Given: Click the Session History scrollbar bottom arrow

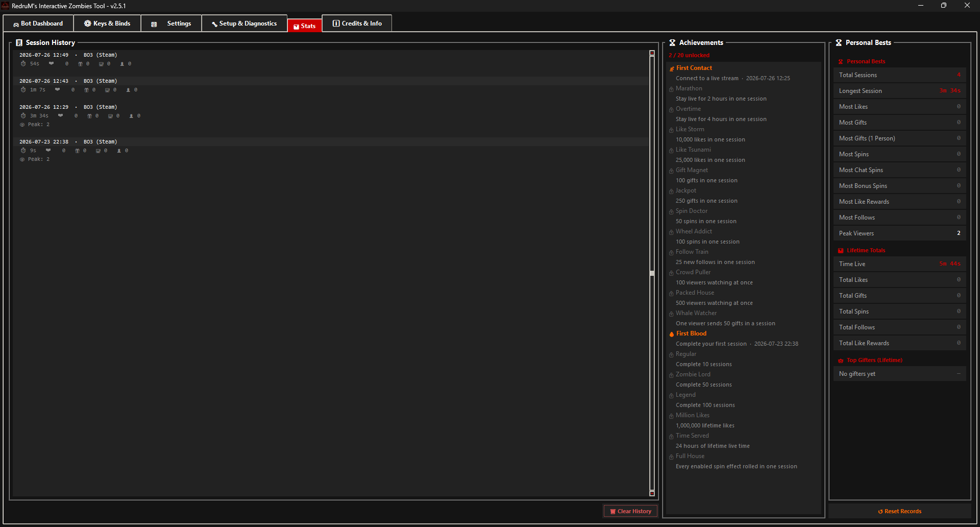Looking at the screenshot, I should coord(652,493).
